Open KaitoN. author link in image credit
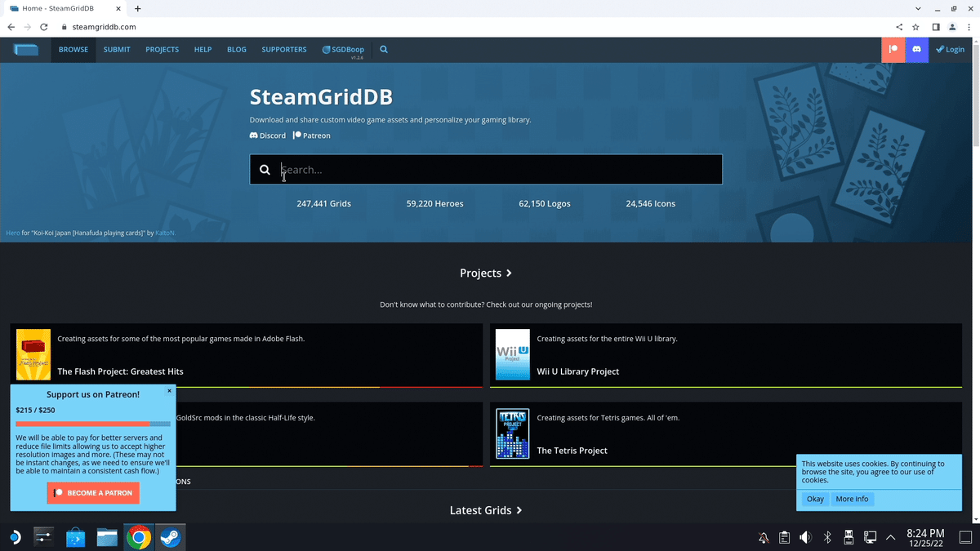Screen dimensions: 980x551 (165, 233)
